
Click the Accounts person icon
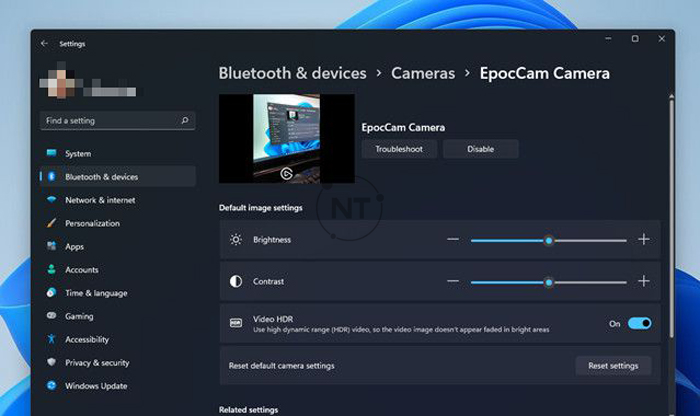point(51,269)
